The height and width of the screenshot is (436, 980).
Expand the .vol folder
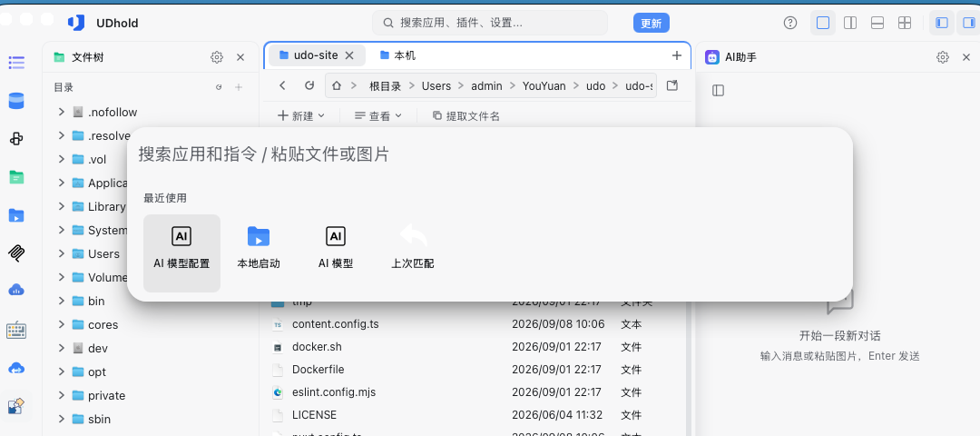(x=62, y=159)
